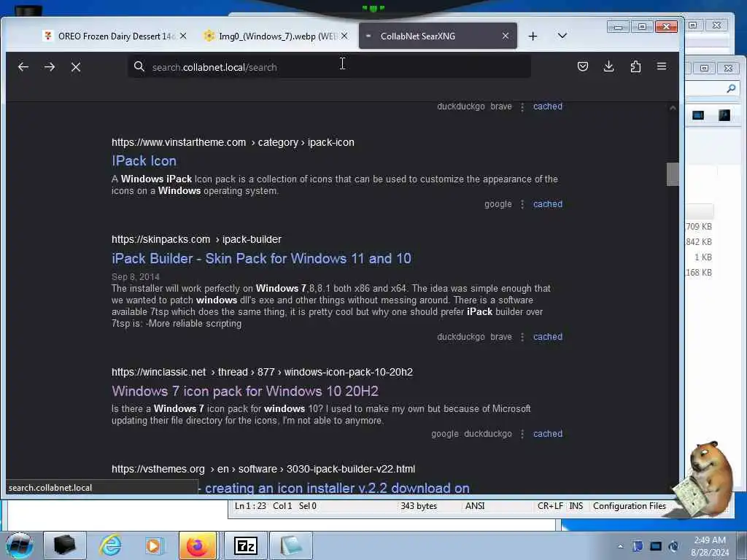Switch to Firefox in the taskbar
The width and height of the screenshot is (747, 560).
click(198, 545)
